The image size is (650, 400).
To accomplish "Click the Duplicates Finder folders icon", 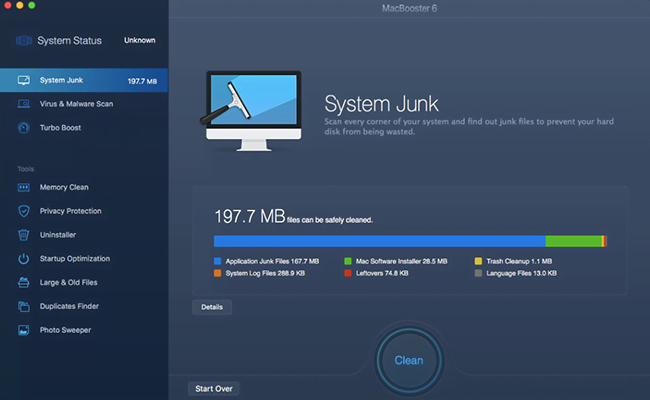I will pyautogui.click(x=24, y=306).
